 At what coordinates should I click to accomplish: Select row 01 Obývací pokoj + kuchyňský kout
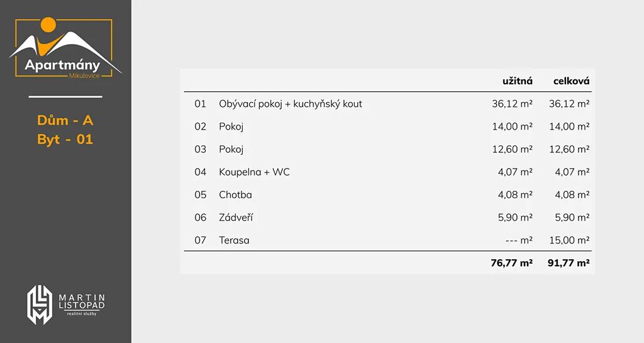(387, 103)
